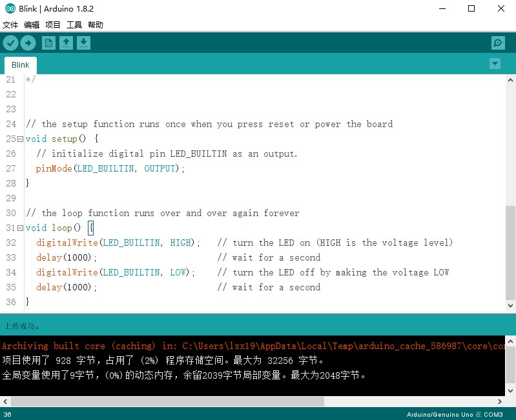516x420 pixels.
Task: Click delay(1000) on line 35
Action: pyautogui.click(x=66, y=287)
